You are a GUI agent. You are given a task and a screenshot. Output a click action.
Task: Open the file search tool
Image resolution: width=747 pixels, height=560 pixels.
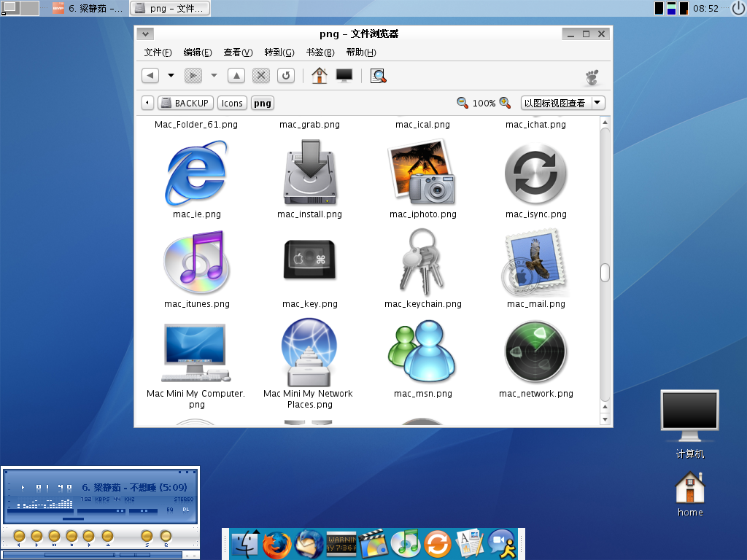[x=379, y=76]
